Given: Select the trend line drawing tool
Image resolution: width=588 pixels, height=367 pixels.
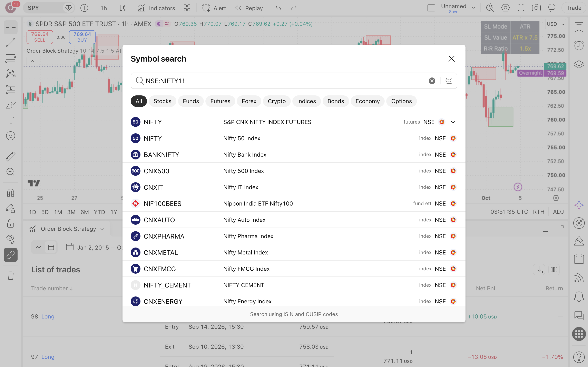Looking at the screenshot, I should [x=10, y=43].
